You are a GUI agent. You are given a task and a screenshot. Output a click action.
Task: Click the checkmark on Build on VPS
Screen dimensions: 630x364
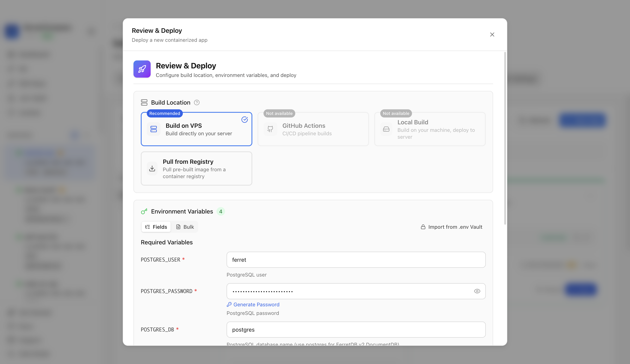click(244, 120)
